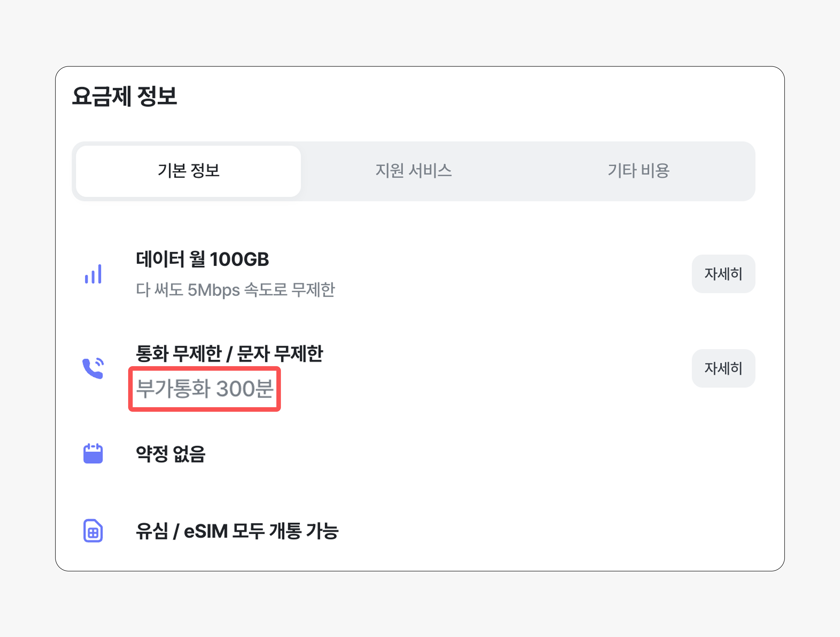
Task: Click the 문자 무제한 portion of the heading
Action: click(280, 354)
